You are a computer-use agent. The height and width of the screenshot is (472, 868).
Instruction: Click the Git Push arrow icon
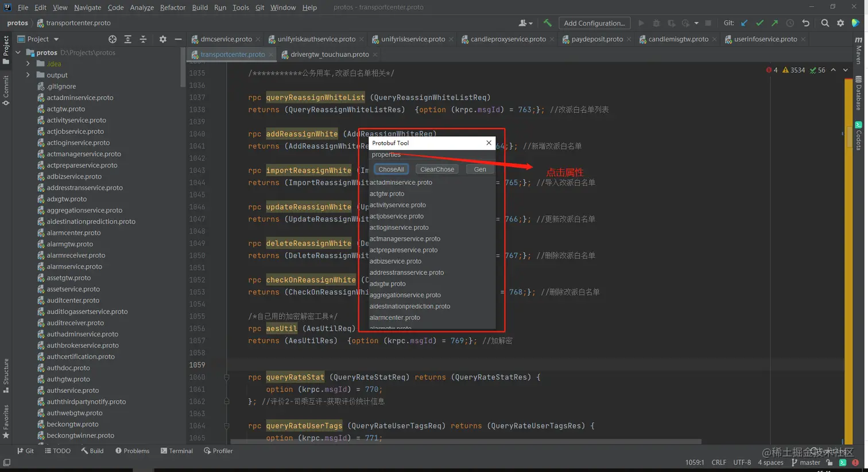click(x=774, y=23)
